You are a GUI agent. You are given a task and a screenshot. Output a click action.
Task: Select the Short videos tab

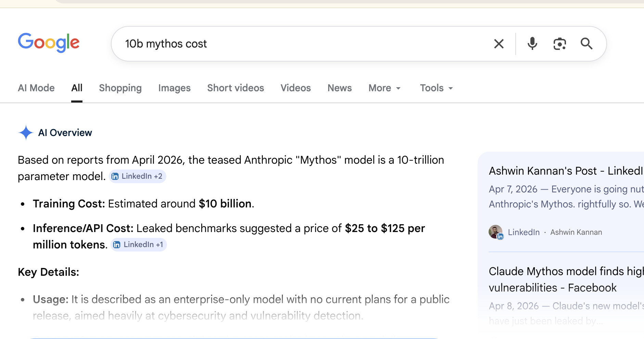coord(235,88)
